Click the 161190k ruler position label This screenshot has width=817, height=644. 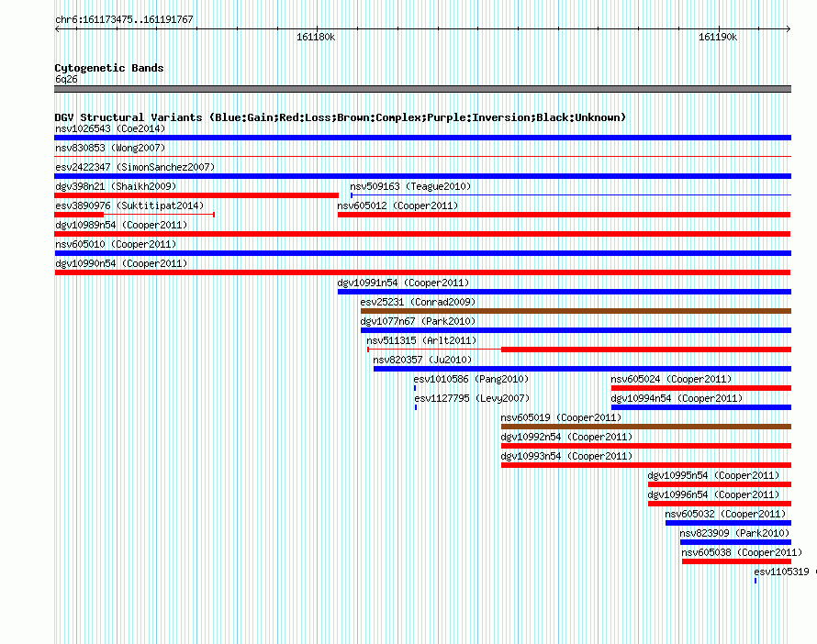pos(718,37)
